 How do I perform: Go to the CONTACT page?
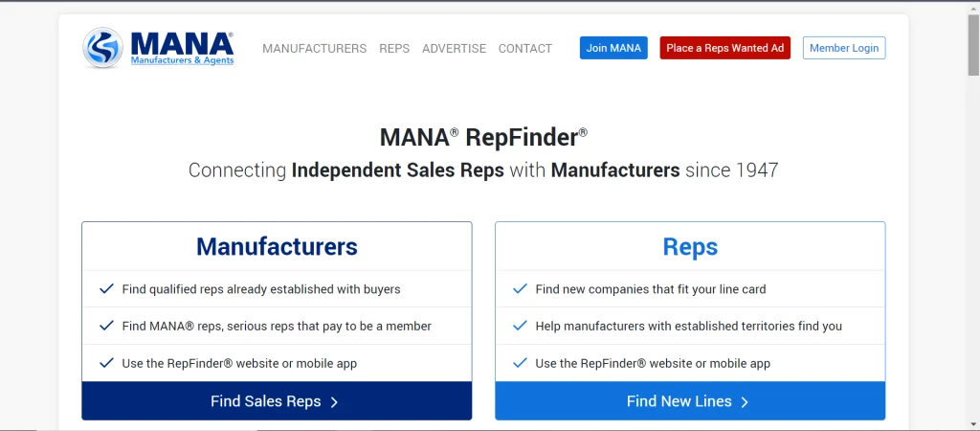click(525, 49)
